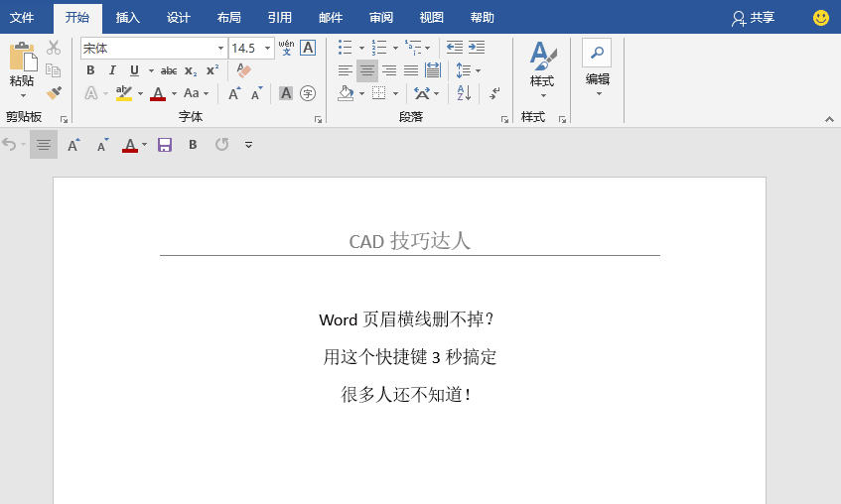Increase font size in the ribbon font group
This screenshot has width=841, height=504.
pos(234,93)
